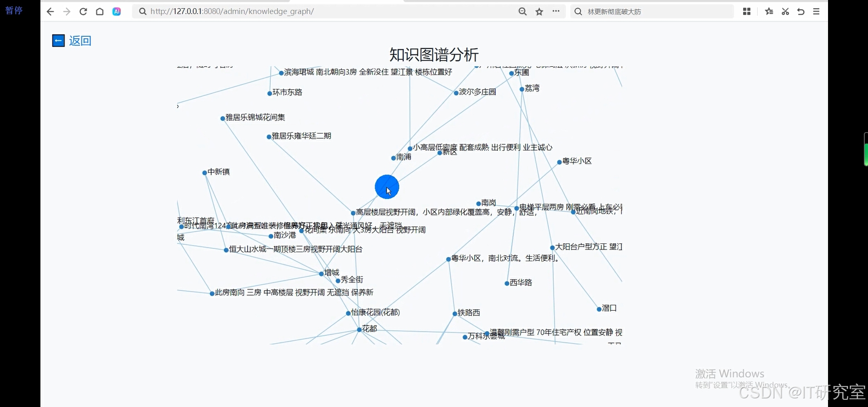Select the 南岗 graph node
The width and height of the screenshot is (868, 407).
[x=479, y=203]
